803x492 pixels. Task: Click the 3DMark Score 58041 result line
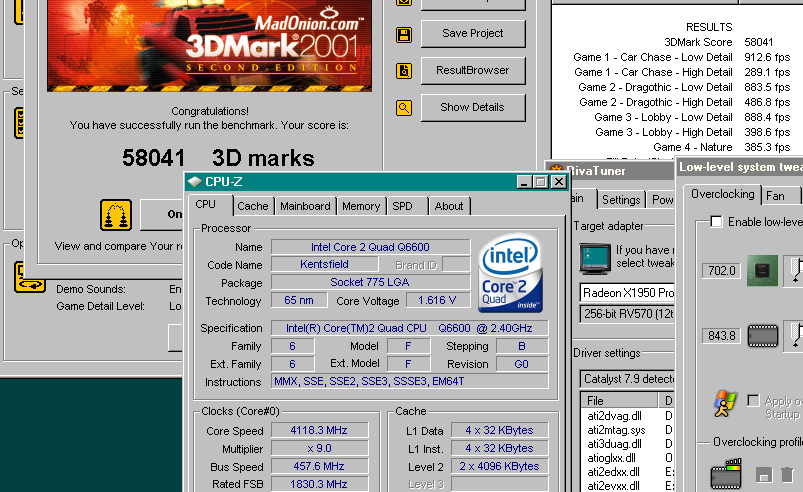point(719,42)
